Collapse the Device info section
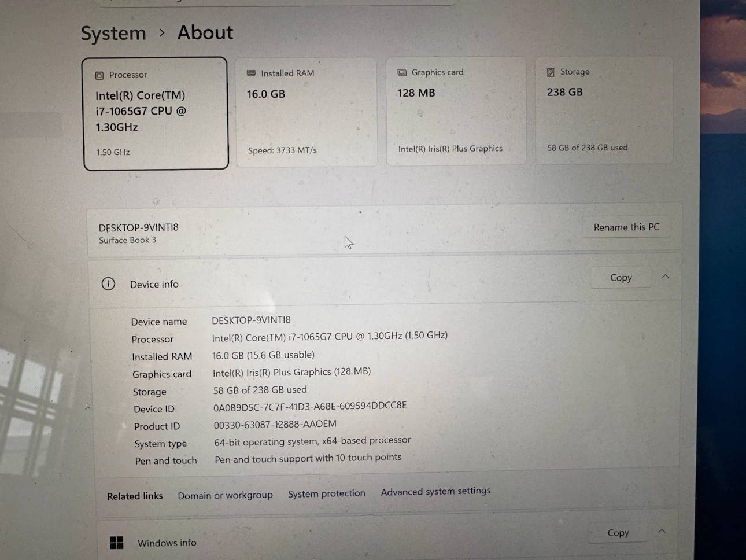This screenshot has height=560, width=746. click(x=665, y=277)
